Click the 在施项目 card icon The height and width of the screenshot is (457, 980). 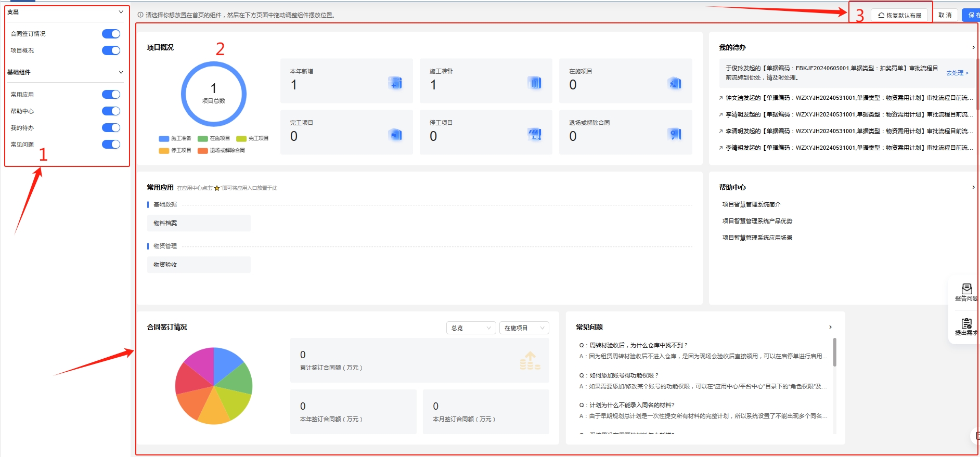point(674,83)
